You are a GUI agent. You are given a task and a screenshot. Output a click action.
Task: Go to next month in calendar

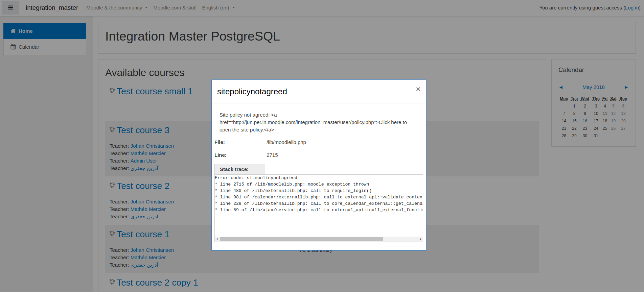[x=626, y=87]
